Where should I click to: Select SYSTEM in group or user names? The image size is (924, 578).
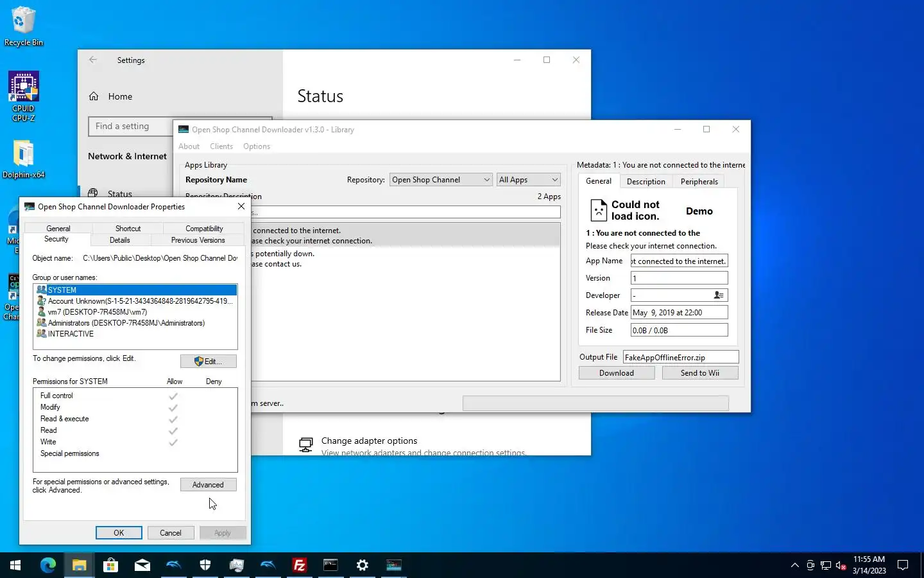[x=136, y=290]
